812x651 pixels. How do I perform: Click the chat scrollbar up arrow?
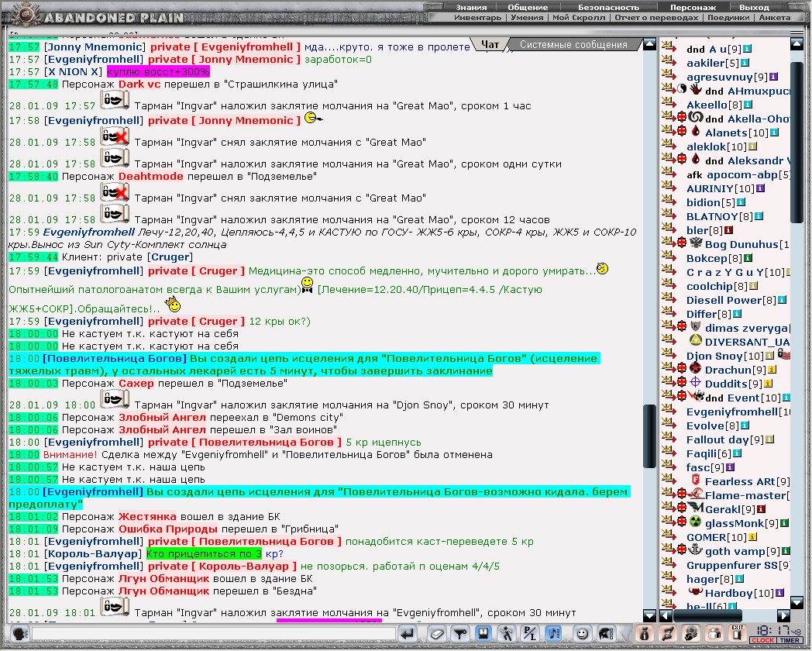pyautogui.click(x=649, y=44)
